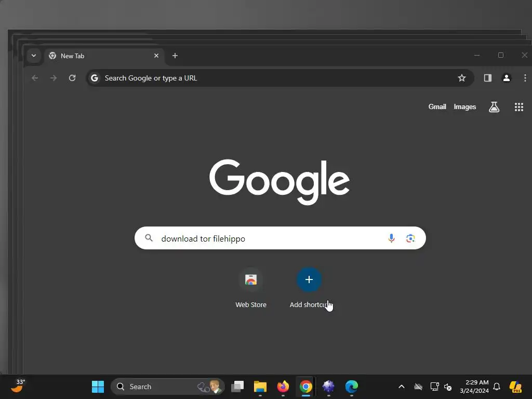Bookmark this tab with star icon

(x=462, y=78)
